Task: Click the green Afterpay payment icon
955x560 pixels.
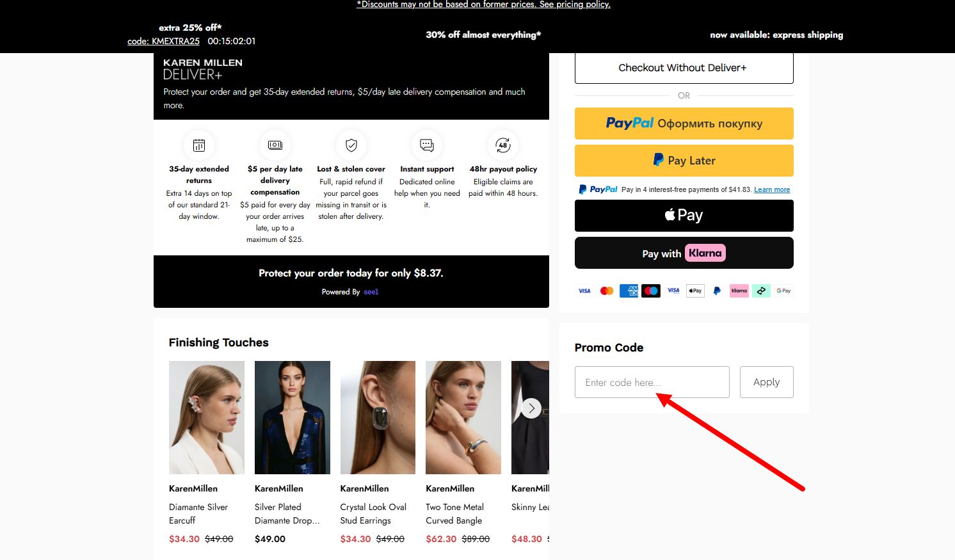Action: pos(761,291)
